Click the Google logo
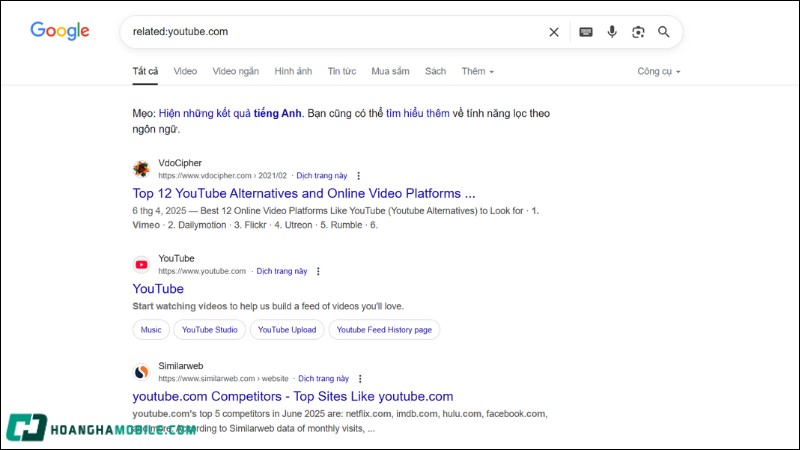 [x=60, y=31]
